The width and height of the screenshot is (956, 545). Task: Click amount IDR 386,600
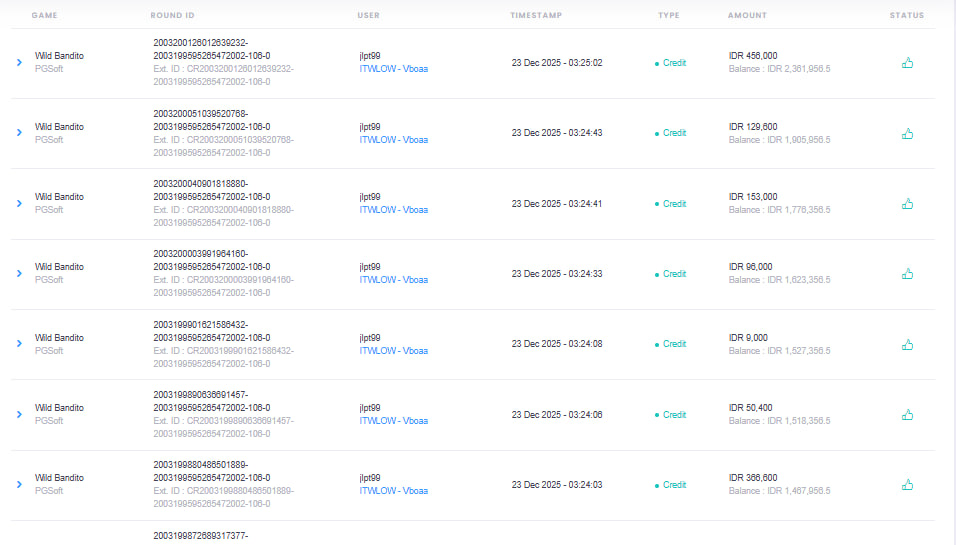pos(753,478)
